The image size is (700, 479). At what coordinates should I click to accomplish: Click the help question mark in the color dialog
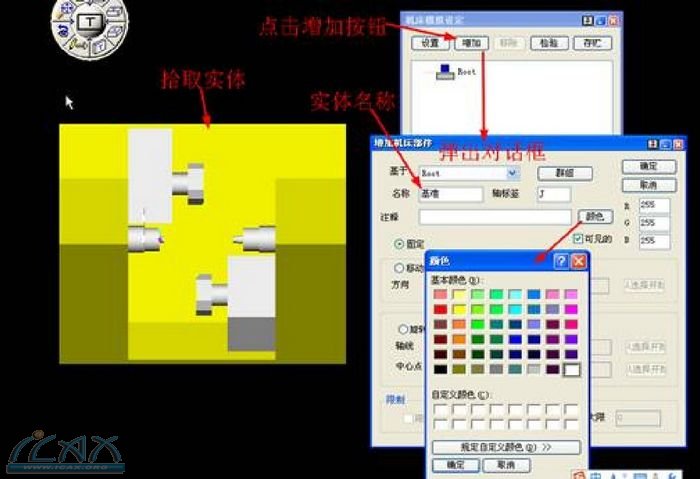point(561,261)
